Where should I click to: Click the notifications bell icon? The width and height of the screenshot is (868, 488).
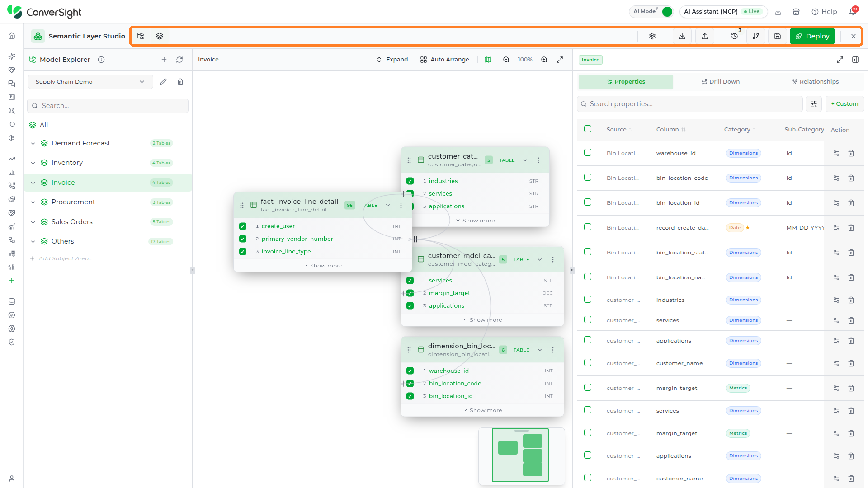point(853,12)
